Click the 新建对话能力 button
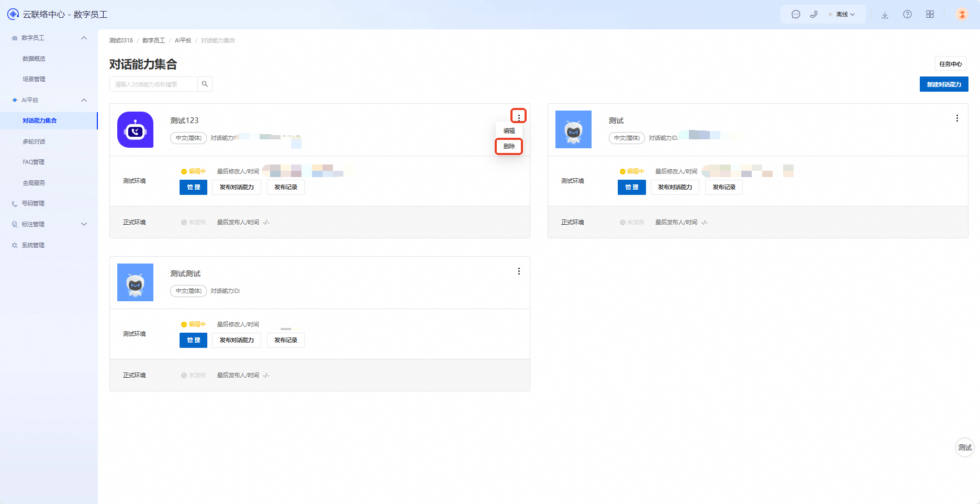This screenshot has height=504, width=980. click(944, 84)
